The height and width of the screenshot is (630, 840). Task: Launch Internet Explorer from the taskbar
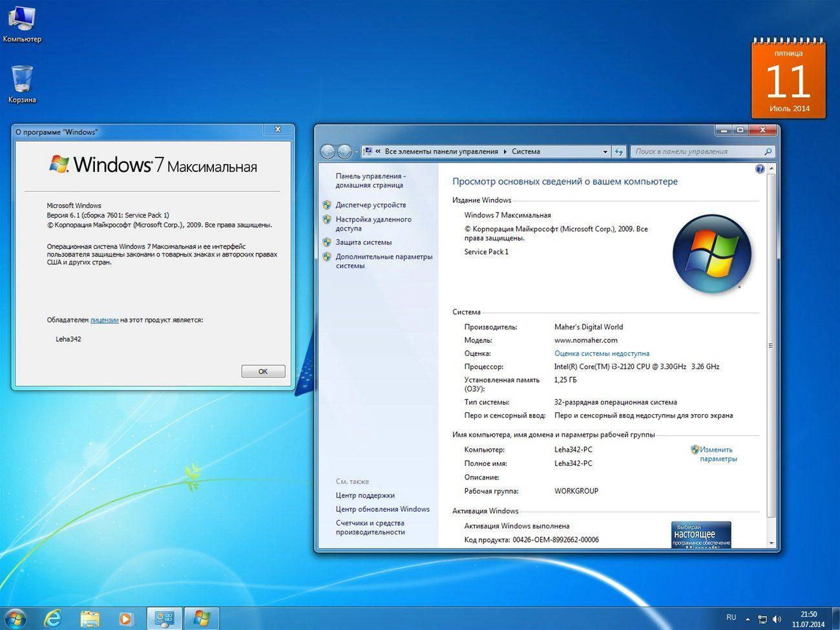pos(53,619)
